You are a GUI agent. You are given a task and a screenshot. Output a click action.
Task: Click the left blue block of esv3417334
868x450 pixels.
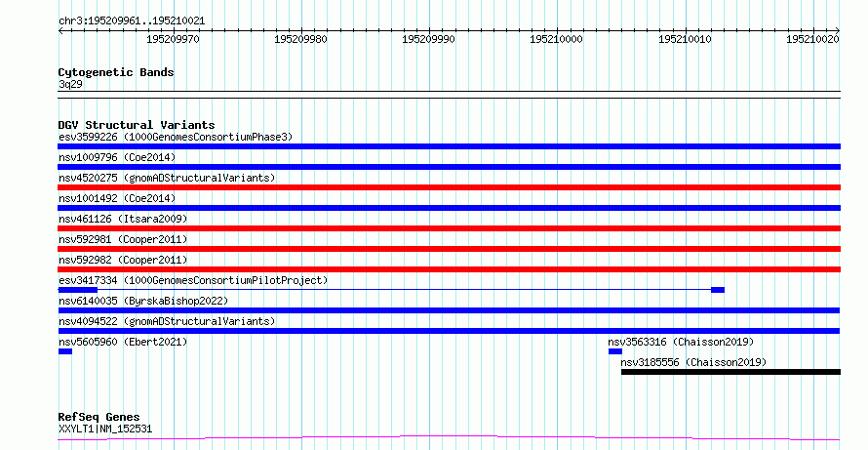(77, 290)
